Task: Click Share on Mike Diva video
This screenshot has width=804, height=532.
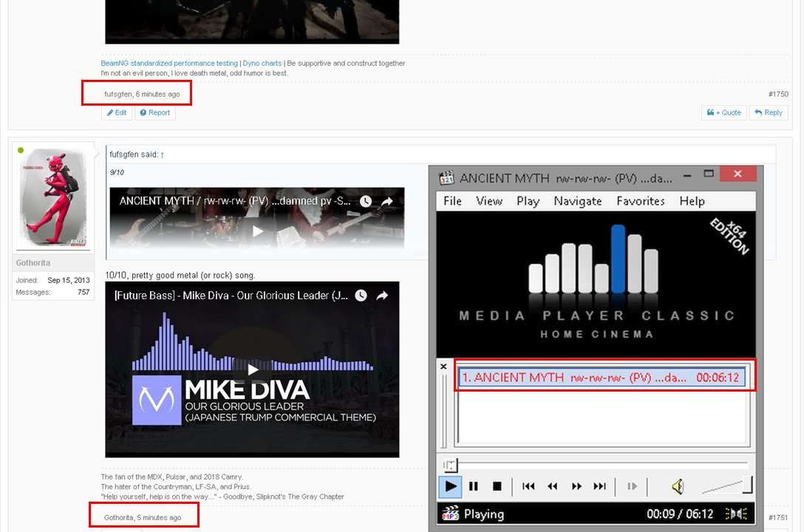Action: [x=382, y=296]
